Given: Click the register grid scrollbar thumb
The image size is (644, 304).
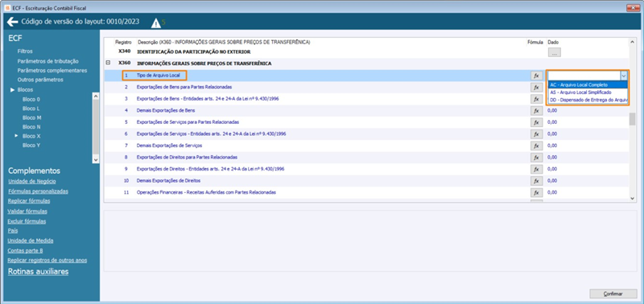Looking at the screenshot, I should (x=632, y=119).
